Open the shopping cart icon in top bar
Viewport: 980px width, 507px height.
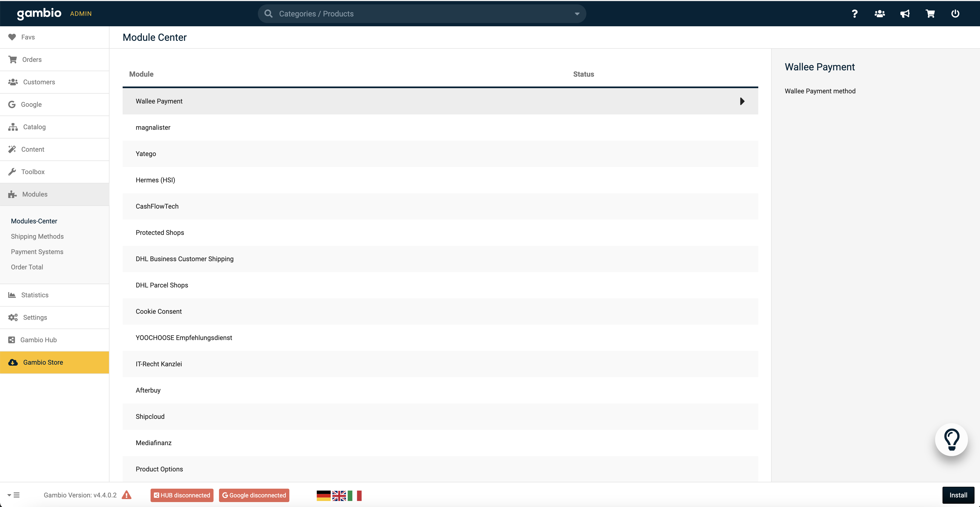[x=930, y=14]
